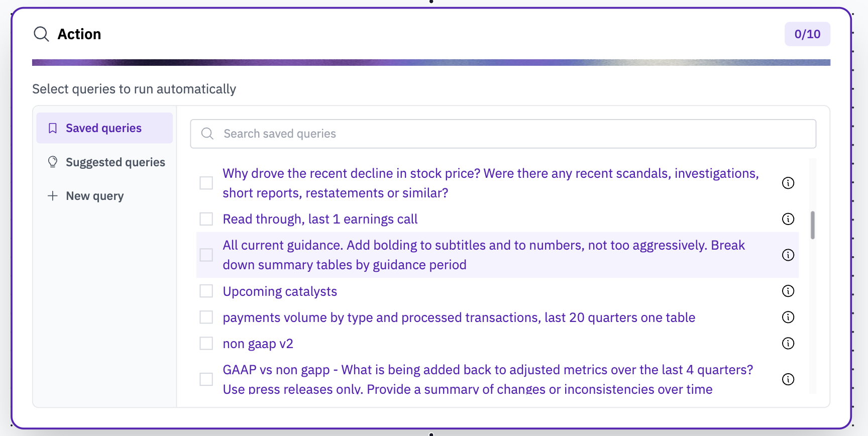
Task: Check the All current guidance query checkbox
Action: click(206, 255)
